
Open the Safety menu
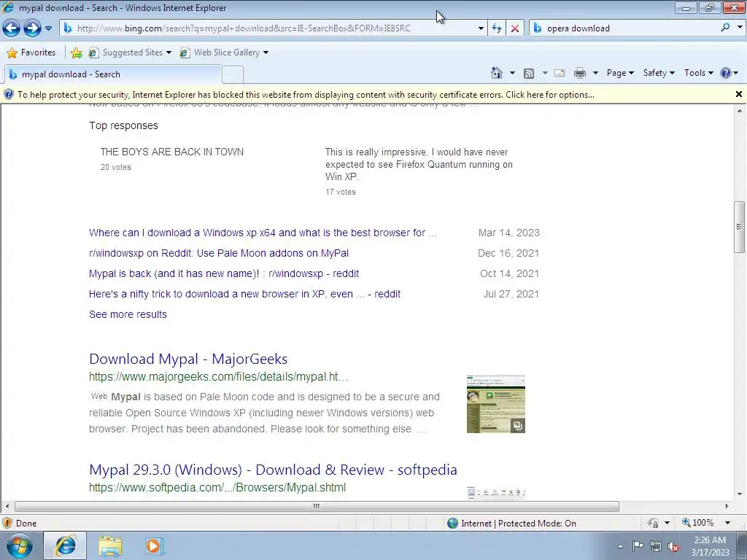point(659,73)
